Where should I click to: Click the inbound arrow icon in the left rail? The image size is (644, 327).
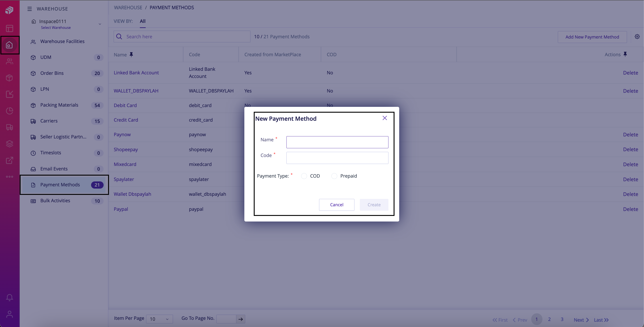9,94
